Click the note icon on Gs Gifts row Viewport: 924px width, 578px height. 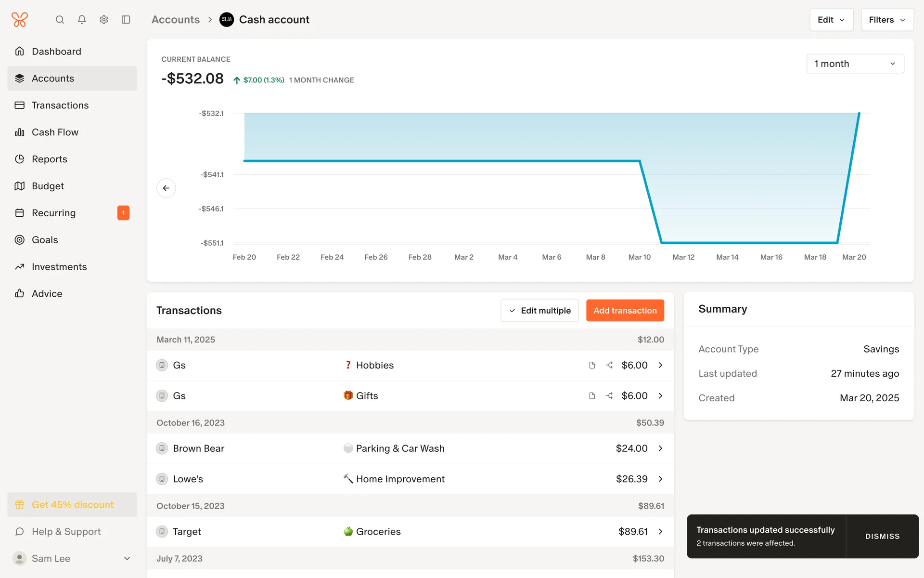(x=592, y=395)
